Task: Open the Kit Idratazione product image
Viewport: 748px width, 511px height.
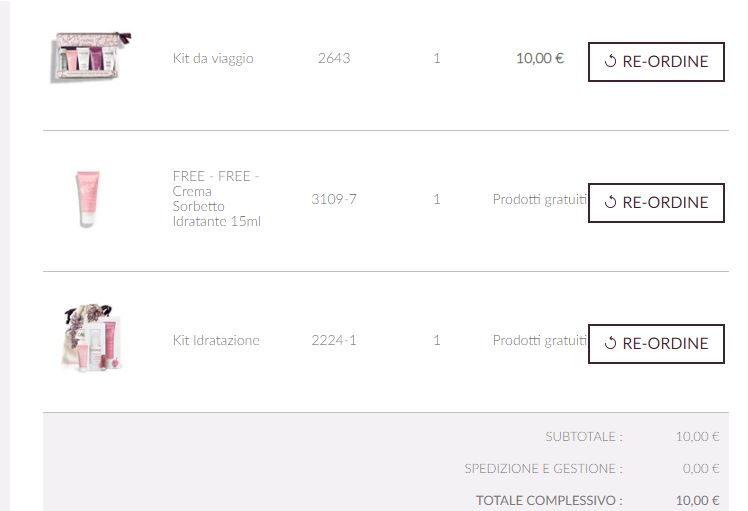Action: 90,339
